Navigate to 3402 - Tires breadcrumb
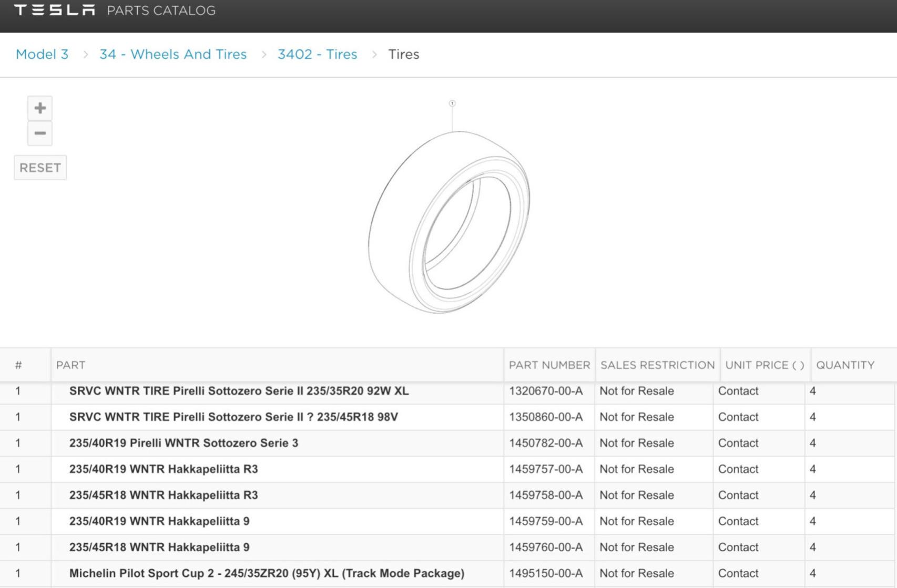The image size is (897, 588). pyautogui.click(x=317, y=54)
